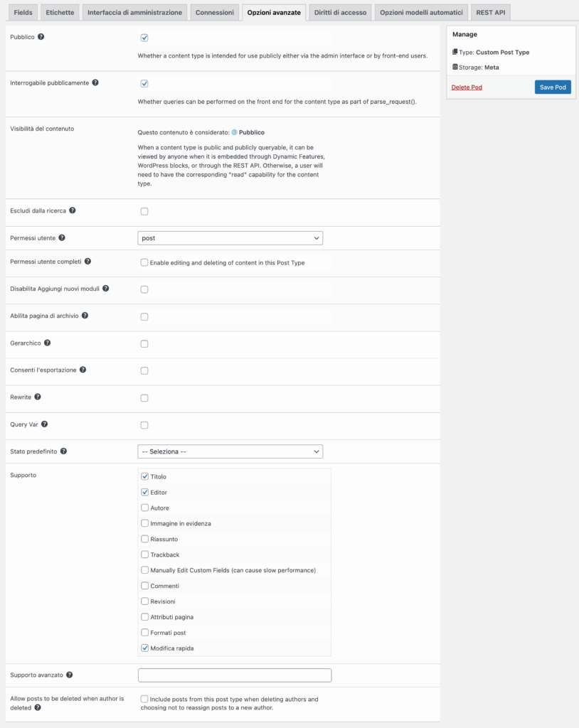Enable Trackback support option

[x=145, y=555]
